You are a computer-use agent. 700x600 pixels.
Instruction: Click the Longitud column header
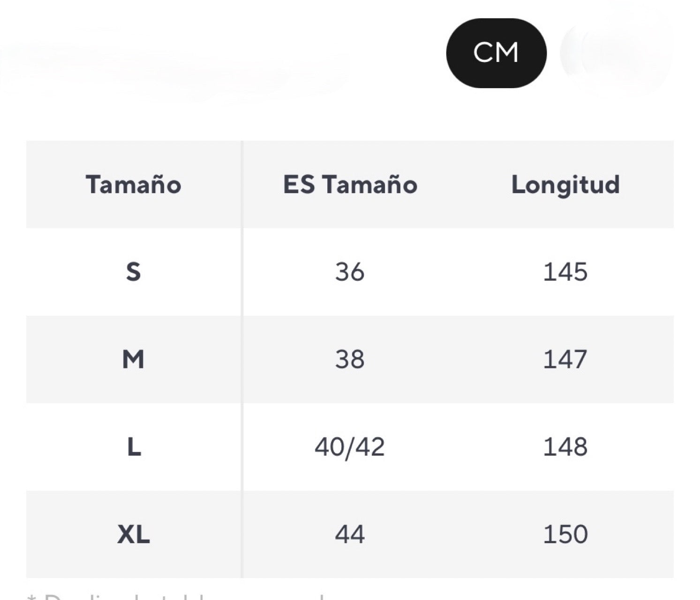(x=565, y=184)
